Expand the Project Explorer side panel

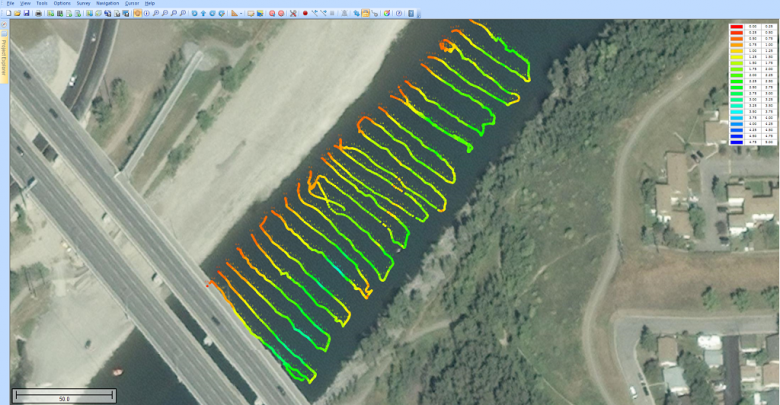(4, 50)
